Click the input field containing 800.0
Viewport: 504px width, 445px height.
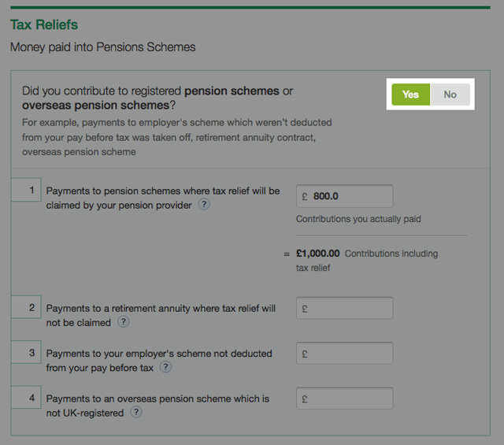coord(344,196)
